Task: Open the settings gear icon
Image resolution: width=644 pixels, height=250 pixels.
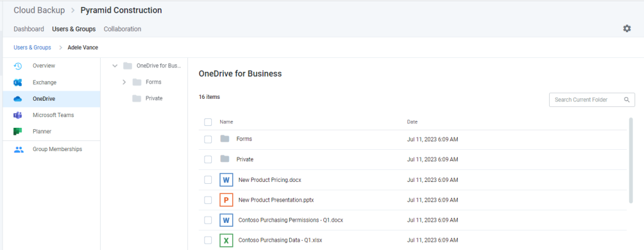Action: click(x=627, y=28)
